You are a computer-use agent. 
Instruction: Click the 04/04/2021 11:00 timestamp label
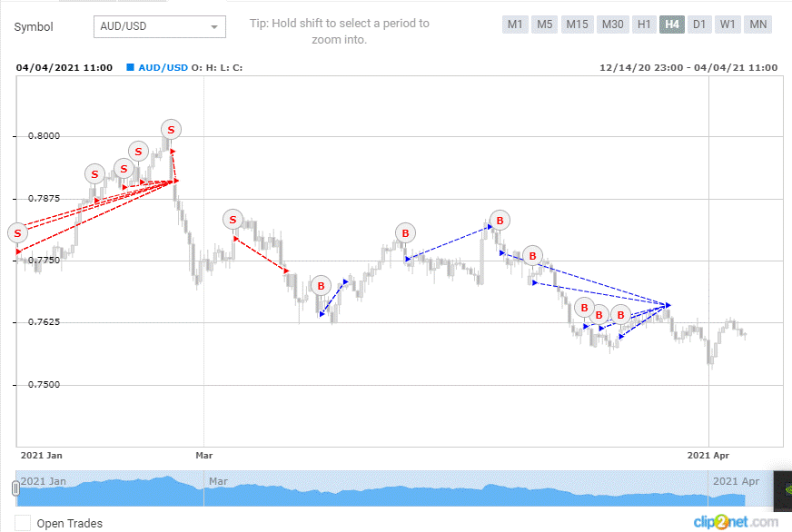click(x=64, y=68)
